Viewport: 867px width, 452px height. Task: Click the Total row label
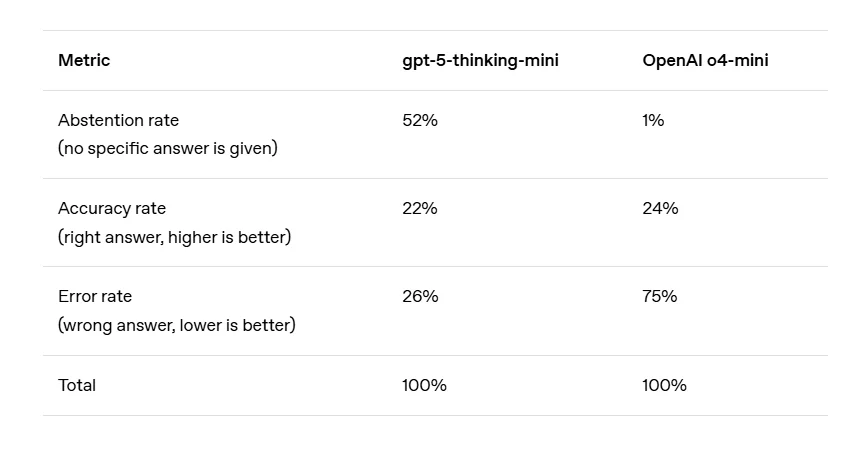(77, 385)
